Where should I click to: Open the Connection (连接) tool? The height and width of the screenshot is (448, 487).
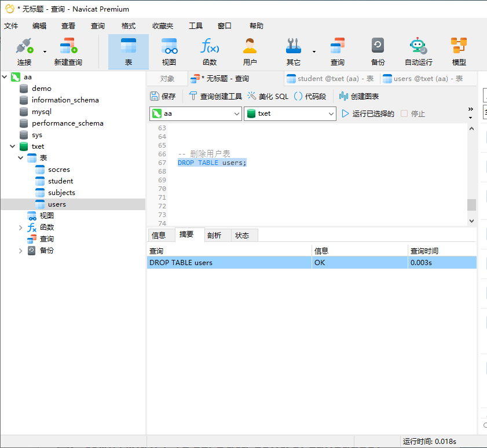coord(24,52)
